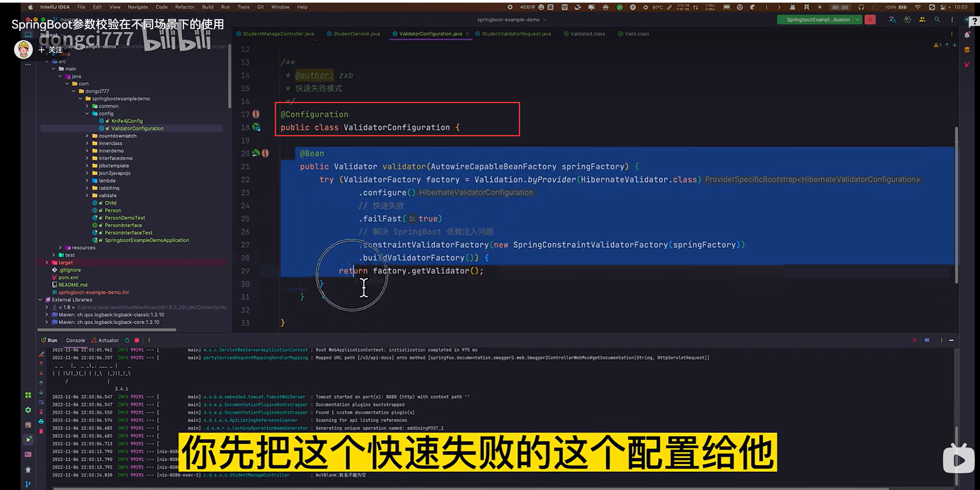The image size is (980, 490).
Task: Open the Refactor menu
Action: [185, 7]
